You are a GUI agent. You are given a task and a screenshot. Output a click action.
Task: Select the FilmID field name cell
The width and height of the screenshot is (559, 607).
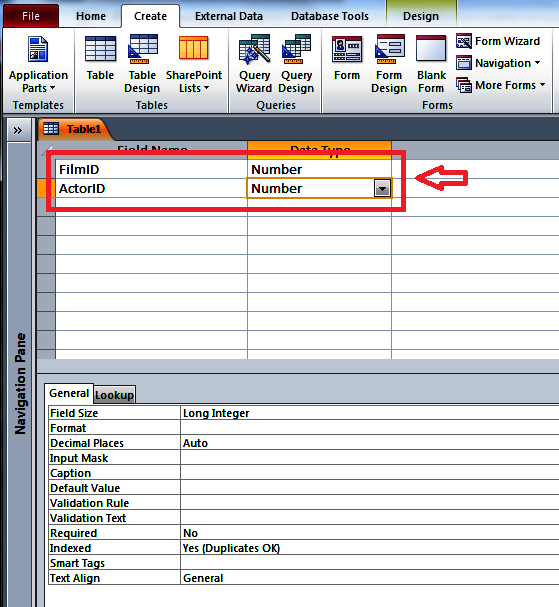click(x=151, y=170)
